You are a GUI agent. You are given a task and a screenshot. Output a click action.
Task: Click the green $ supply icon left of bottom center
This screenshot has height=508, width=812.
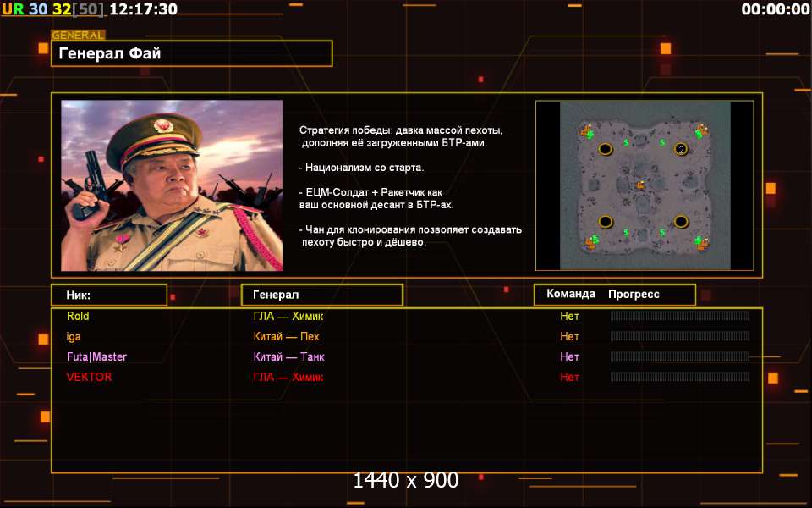pos(627,233)
